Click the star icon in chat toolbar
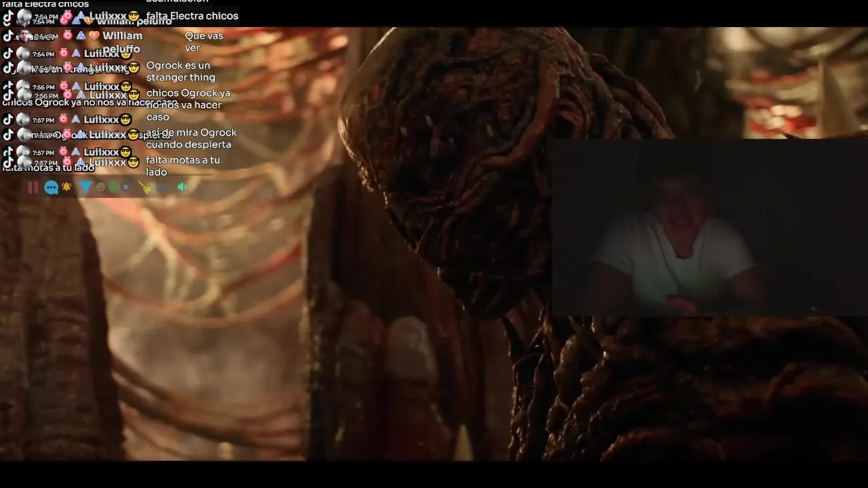The width and height of the screenshot is (868, 488). (x=125, y=187)
